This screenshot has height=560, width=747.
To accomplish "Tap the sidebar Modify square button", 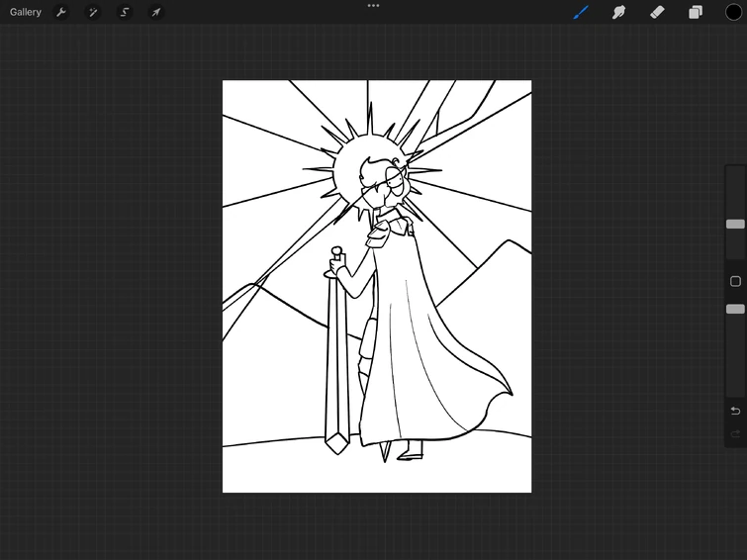I will (x=735, y=281).
